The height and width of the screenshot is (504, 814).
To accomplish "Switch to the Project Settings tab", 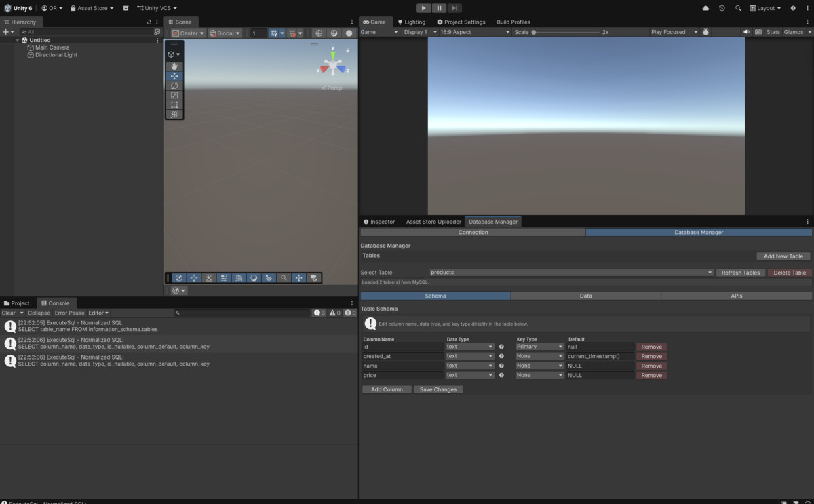I will [x=461, y=22].
